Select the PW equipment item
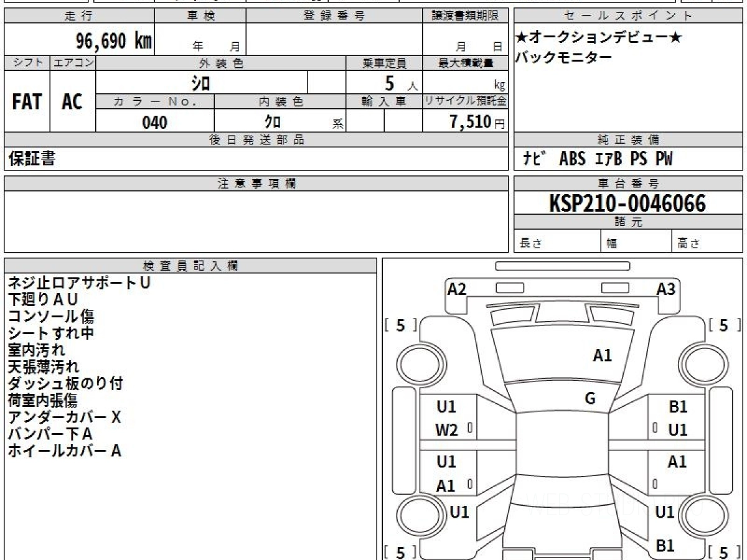Viewport: 747px width, 560px height. (x=664, y=159)
